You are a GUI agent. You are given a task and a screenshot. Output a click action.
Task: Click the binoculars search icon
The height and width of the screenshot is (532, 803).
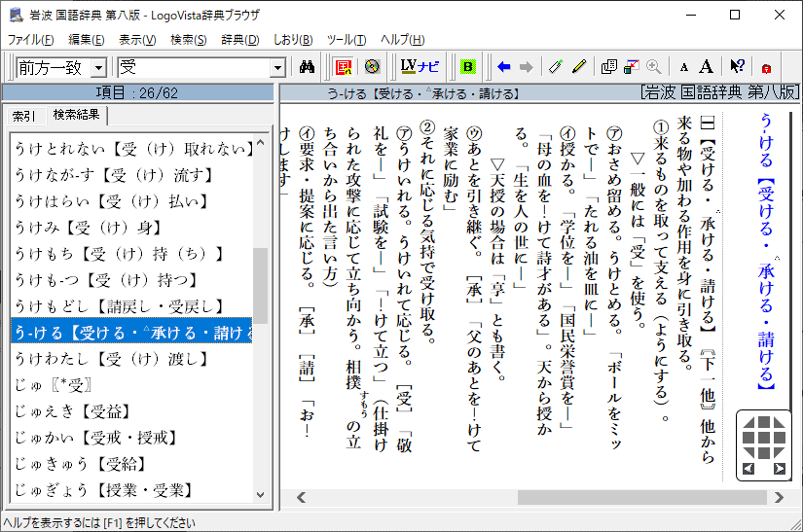pyautogui.click(x=307, y=66)
